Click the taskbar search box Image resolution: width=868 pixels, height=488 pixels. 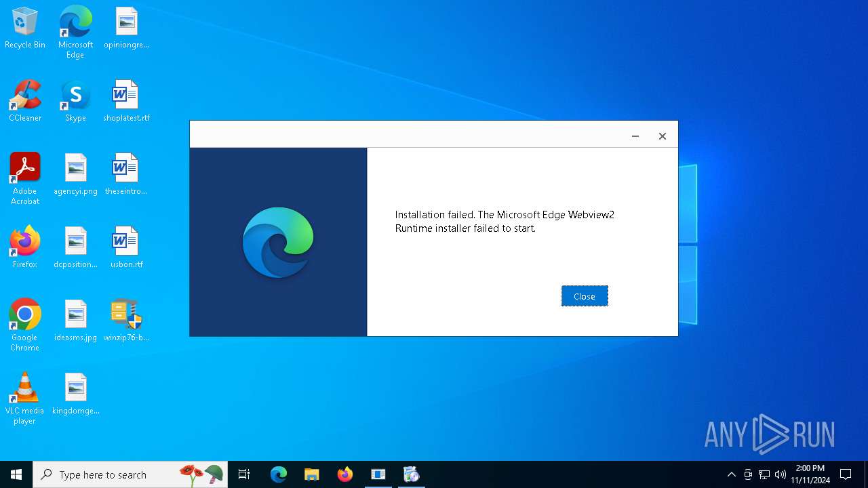point(130,474)
